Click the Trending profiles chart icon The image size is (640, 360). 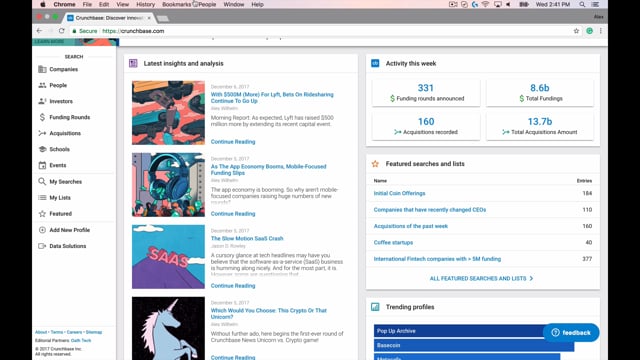click(375, 307)
